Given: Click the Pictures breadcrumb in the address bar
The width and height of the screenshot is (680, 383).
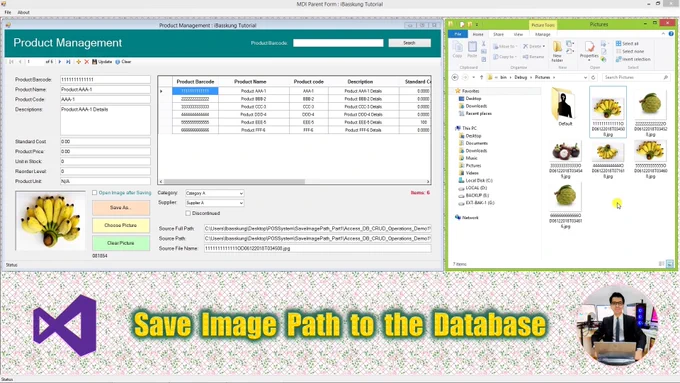Looking at the screenshot, I should (x=542, y=78).
